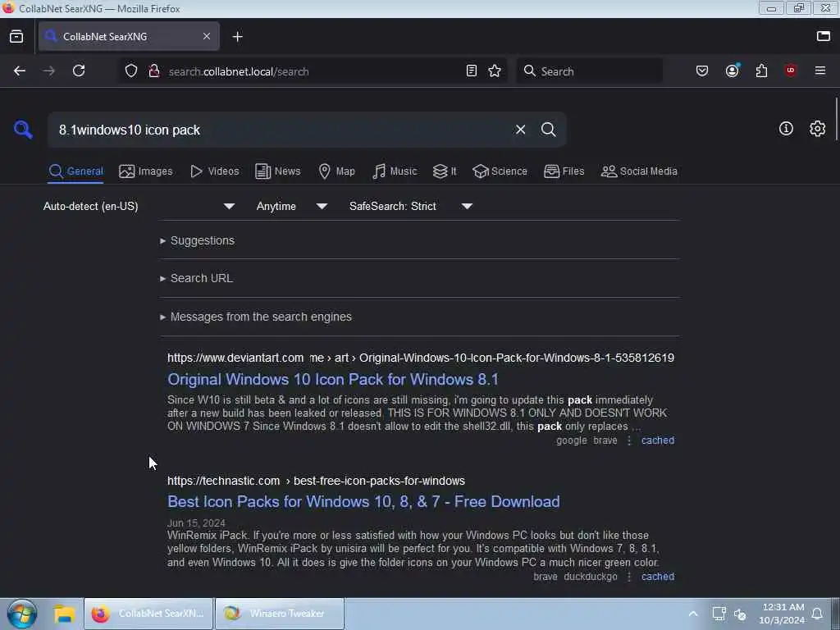Open the notifications bell in tray

point(818,614)
